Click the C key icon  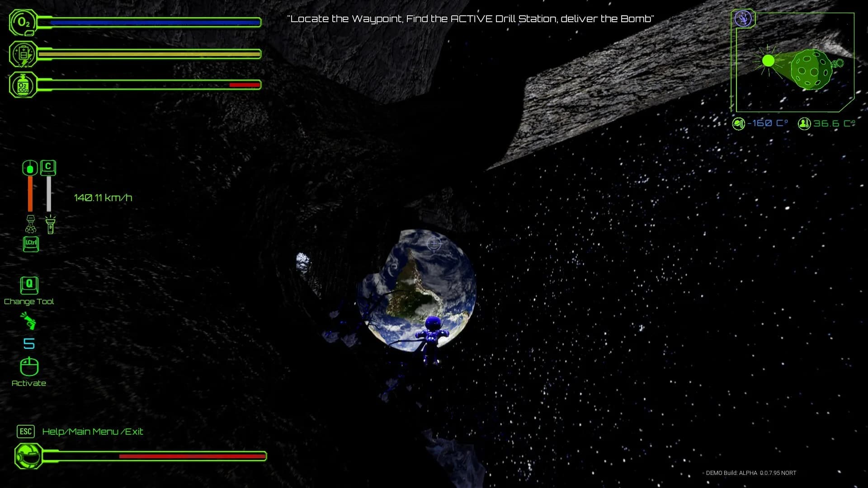point(48,167)
